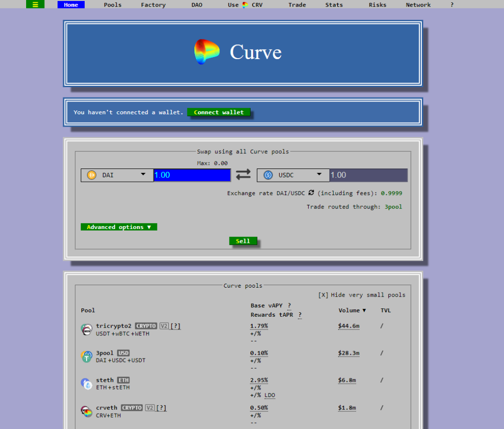The image size is (504, 429).
Task: Open the DAI token dropdown
Action: [117, 175]
